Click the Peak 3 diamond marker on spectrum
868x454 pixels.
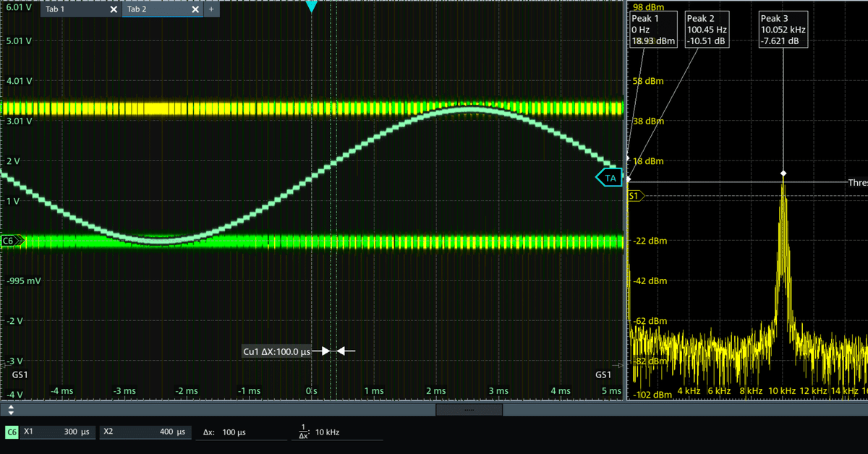[783, 174]
